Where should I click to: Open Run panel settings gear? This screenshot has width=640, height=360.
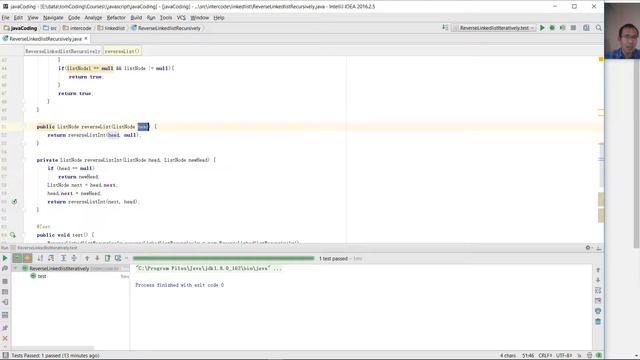coord(588,248)
